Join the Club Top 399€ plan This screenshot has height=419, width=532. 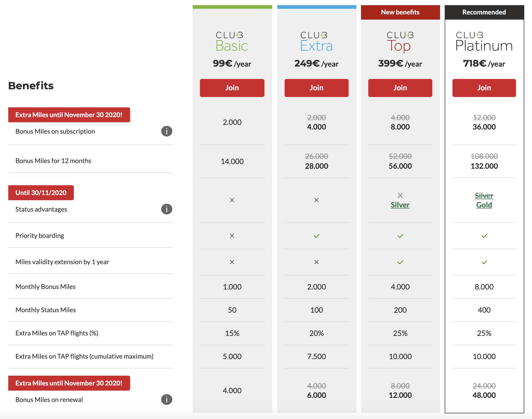tap(400, 88)
